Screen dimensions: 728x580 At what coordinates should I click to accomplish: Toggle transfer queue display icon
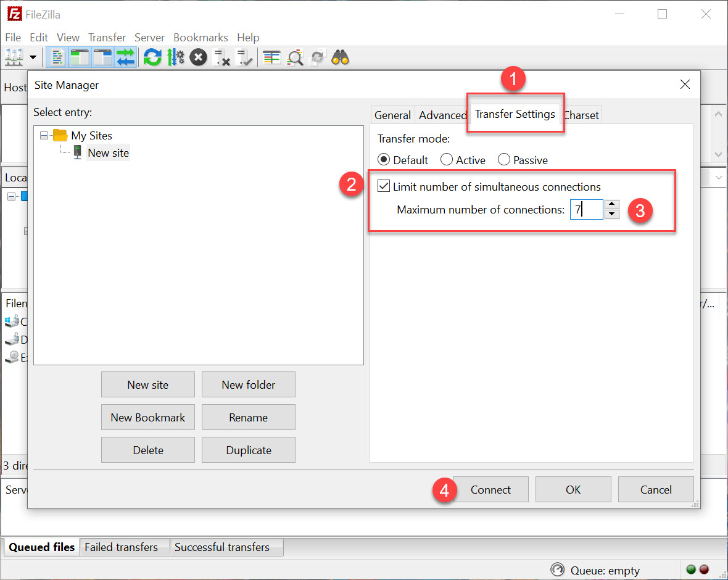coord(125,58)
